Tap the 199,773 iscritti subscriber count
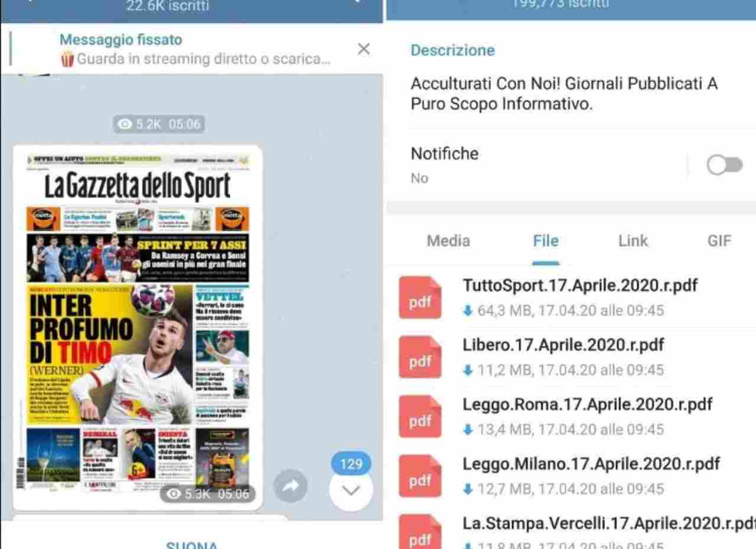This screenshot has height=549, width=756. (560, 4)
